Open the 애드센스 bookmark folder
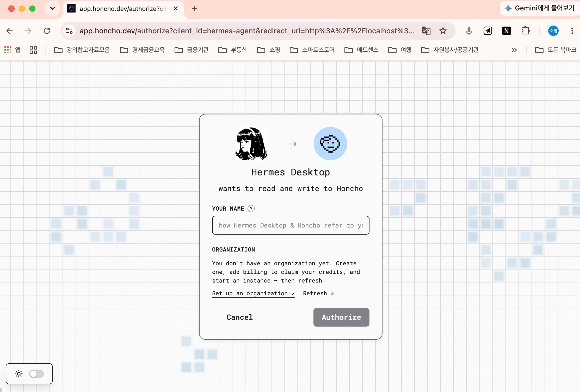The width and height of the screenshot is (580, 392). pyautogui.click(x=361, y=50)
